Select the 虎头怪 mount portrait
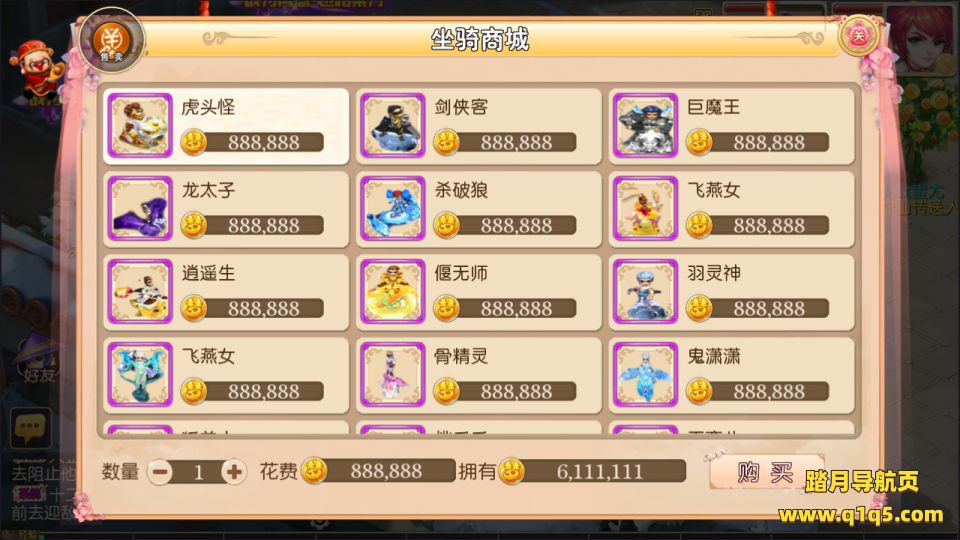Image resolution: width=960 pixels, height=540 pixels. (x=140, y=126)
